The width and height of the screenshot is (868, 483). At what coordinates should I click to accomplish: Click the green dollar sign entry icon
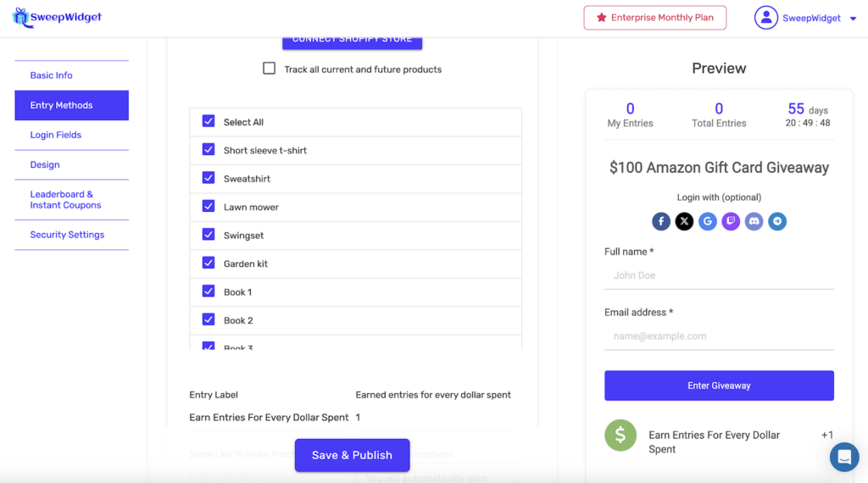[x=620, y=435]
